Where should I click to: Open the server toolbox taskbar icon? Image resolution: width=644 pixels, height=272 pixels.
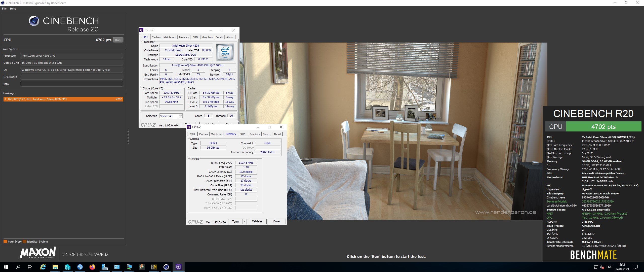pos(104,267)
